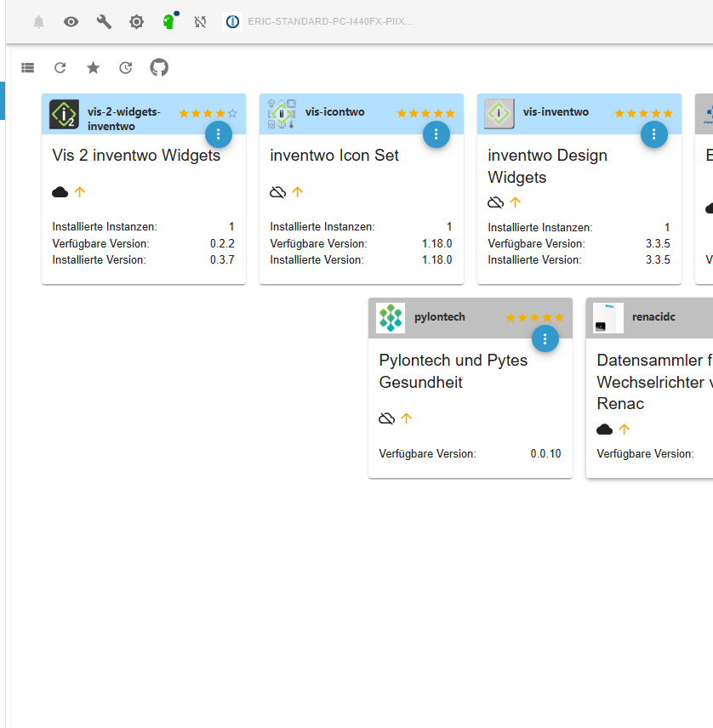Click vis-inventwo installed version 3.3.5
The image size is (713, 728).
pos(659,259)
